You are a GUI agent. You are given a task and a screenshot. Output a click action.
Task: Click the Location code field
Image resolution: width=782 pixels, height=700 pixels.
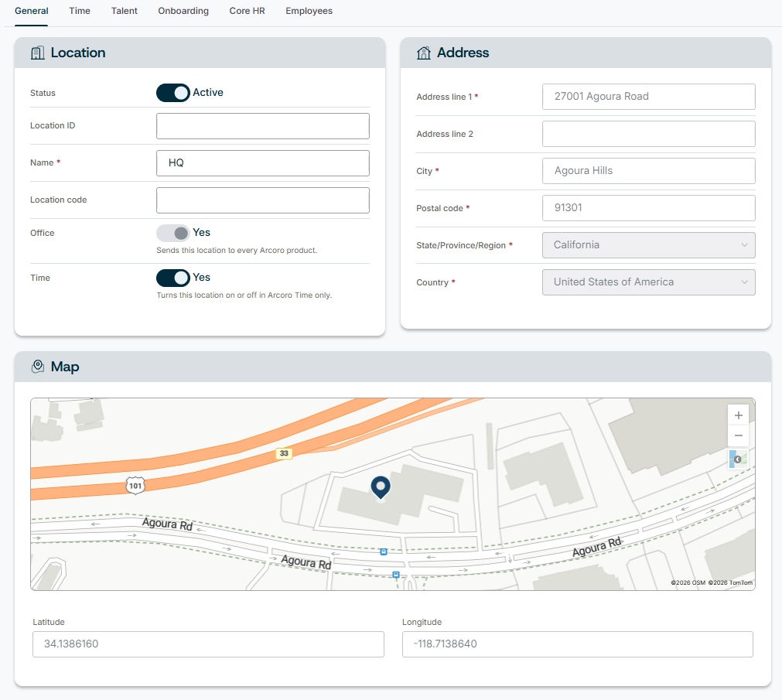pyautogui.click(x=263, y=200)
